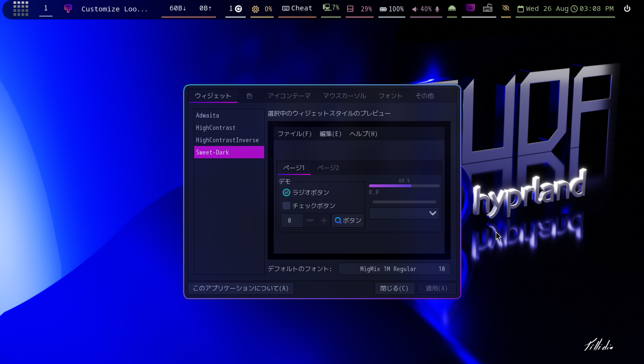Viewport: 644px width, 364px height.
Task: Open the フォント tab
Action: (391, 96)
